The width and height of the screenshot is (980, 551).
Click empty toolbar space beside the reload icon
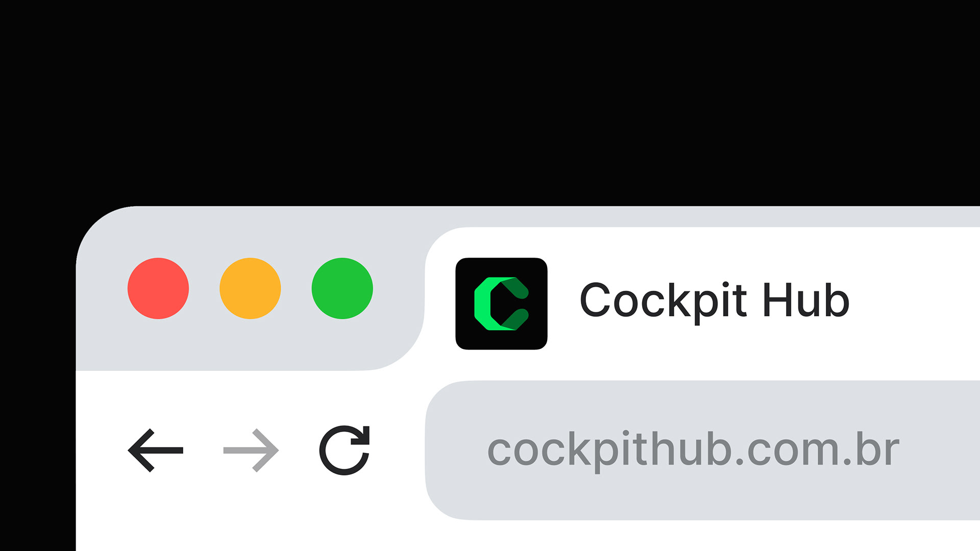pyautogui.click(x=397, y=450)
